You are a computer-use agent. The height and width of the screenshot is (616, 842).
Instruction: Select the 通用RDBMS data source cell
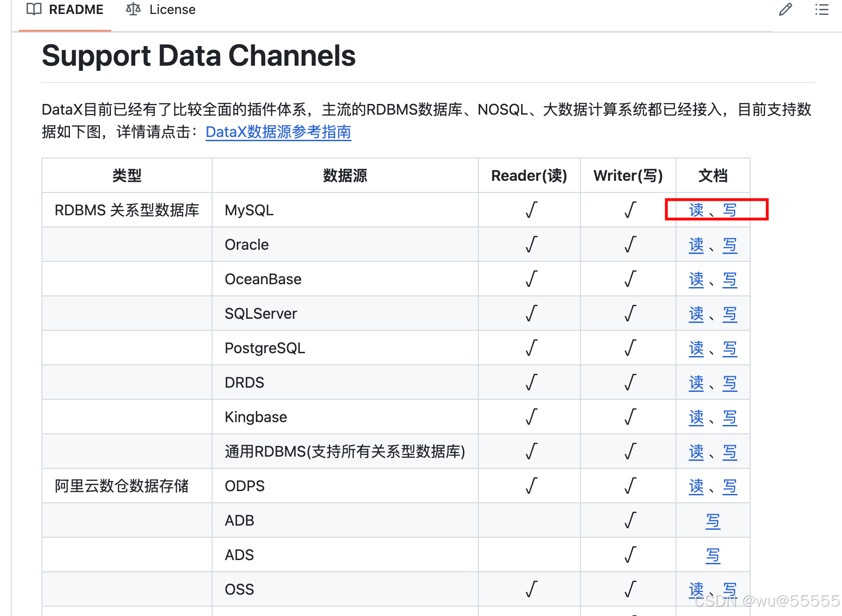coord(345,452)
